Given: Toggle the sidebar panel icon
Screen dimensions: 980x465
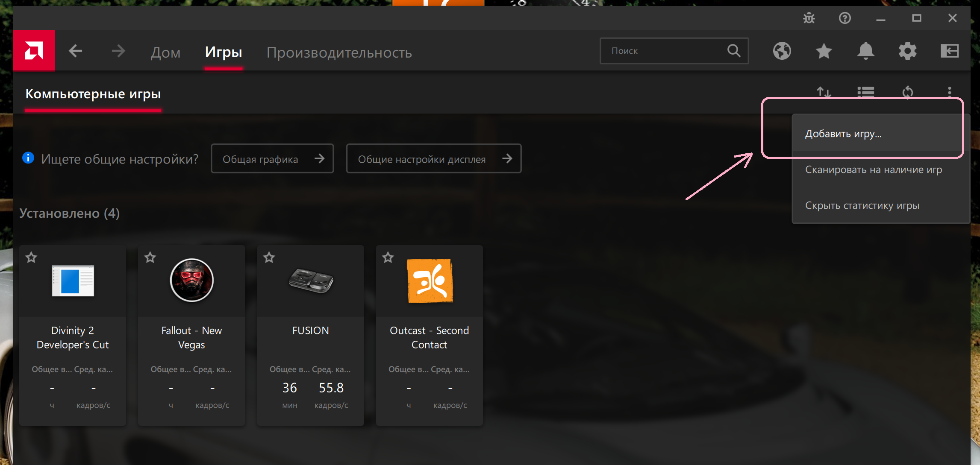Looking at the screenshot, I should pos(950,51).
